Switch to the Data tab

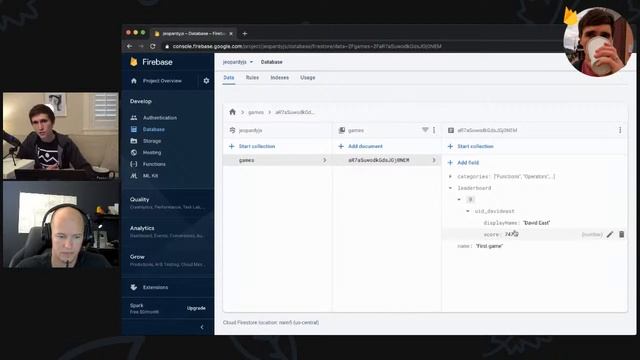click(229, 78)
